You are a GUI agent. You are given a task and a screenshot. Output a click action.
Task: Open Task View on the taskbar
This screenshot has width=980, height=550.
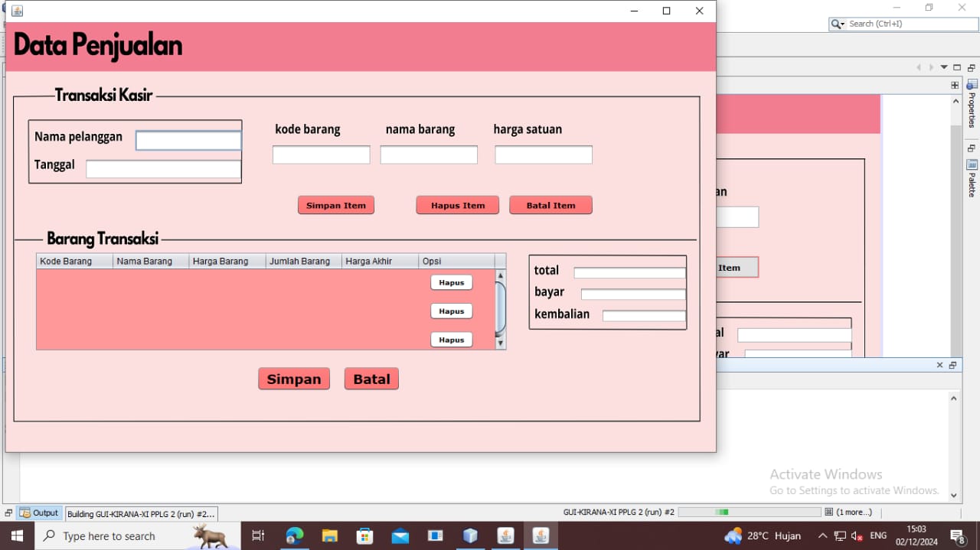(258, 535)
